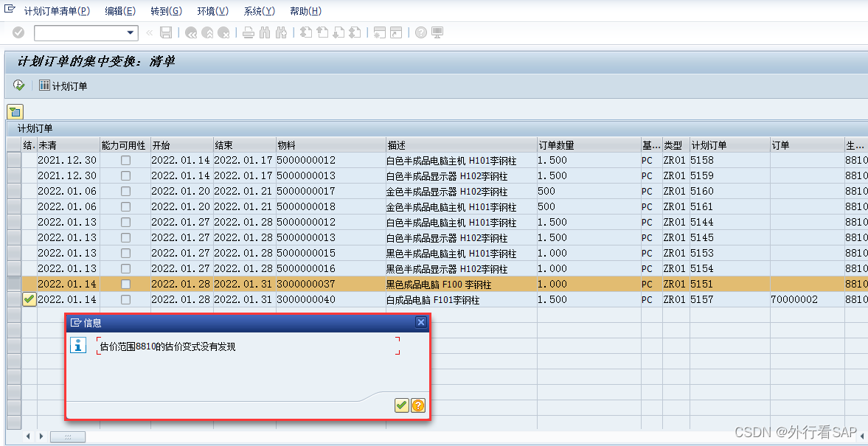Viewport: 868px width, 446px height.
Task: Click the blue info icon in 信息 dialog
Action: (78, 345)
